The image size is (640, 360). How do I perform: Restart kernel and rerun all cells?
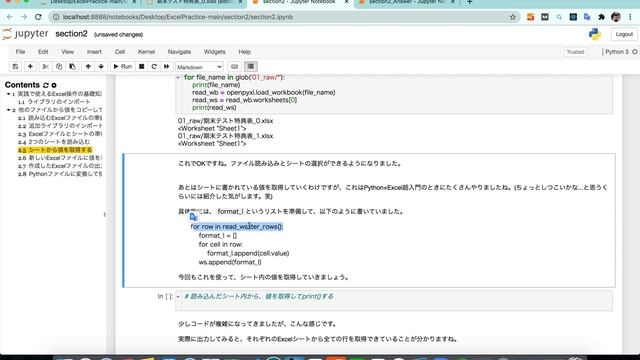pyautogui.click(x=167, y=67)
